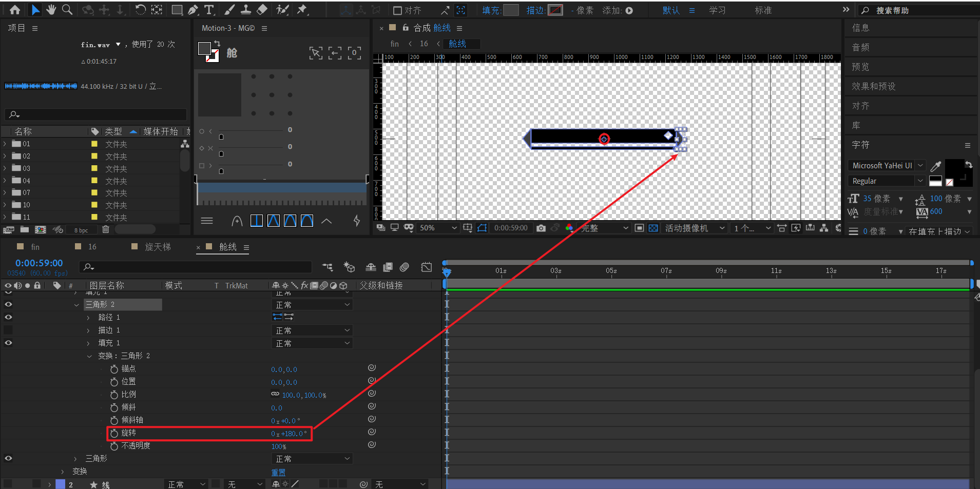Enable the 对齐 snapping checkbox

click(397, 10)
